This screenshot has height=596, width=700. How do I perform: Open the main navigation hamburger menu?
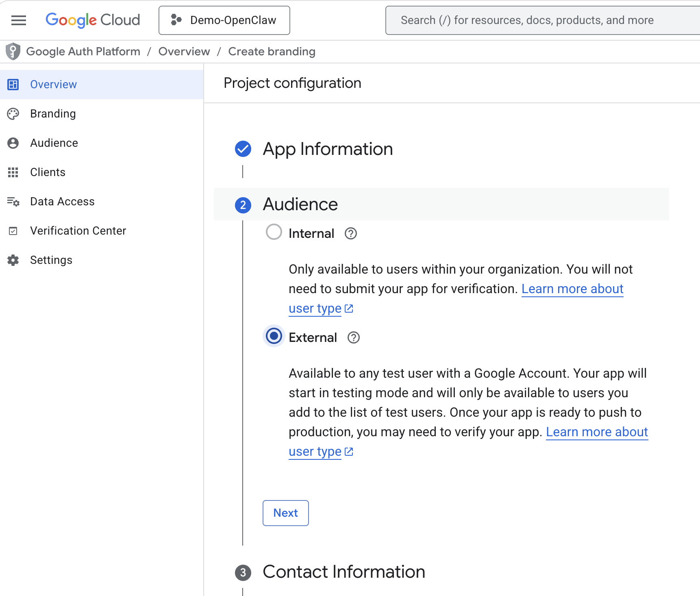(x=18, y=20)
